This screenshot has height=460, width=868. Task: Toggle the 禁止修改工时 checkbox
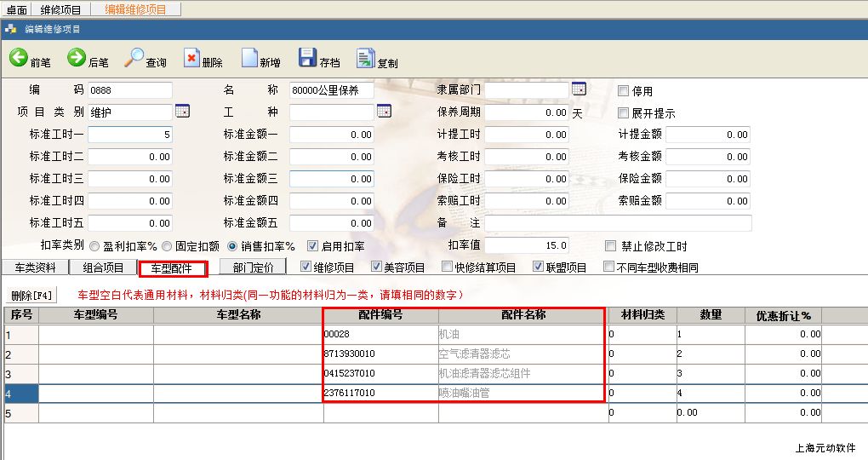(610, 246)
